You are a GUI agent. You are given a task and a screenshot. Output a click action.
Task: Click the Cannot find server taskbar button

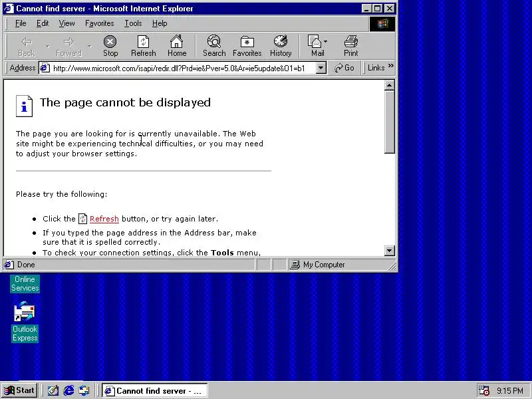click(155, 390)
